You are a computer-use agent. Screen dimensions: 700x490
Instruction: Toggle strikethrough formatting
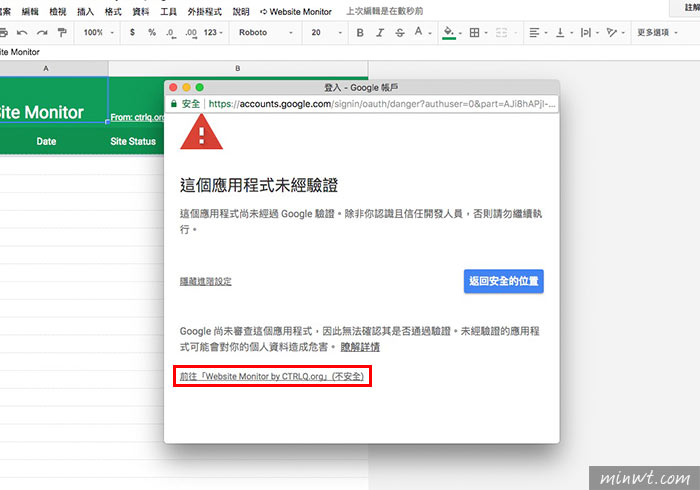pos(400,33)
